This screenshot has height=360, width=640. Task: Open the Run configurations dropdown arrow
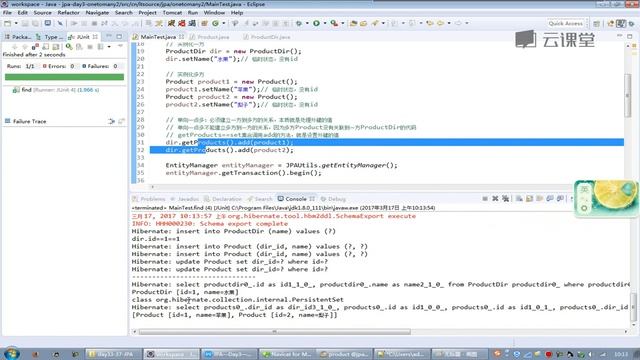(324, 23)
